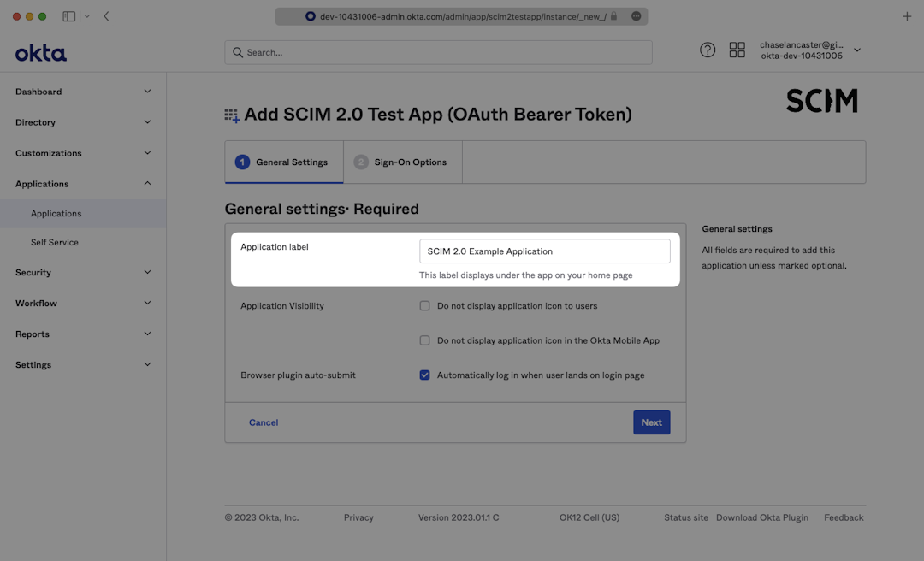The width and height of the screenshot is (924, 561).
Task: Enable do not display icon to users
Action: (x=424, y=306)
